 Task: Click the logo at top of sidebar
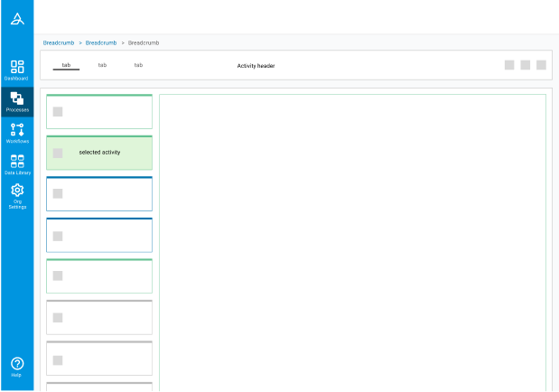click(16, 19)
